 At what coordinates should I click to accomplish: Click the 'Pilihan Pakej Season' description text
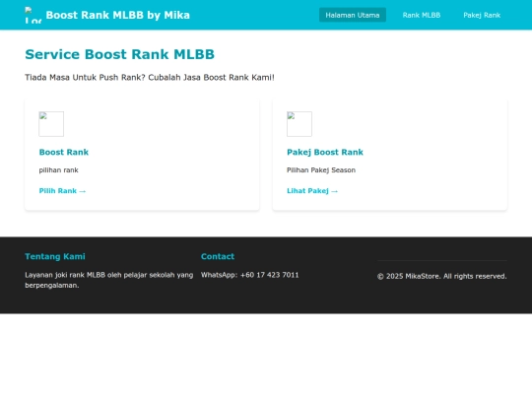pyautogui.click(x=321, y=170)
